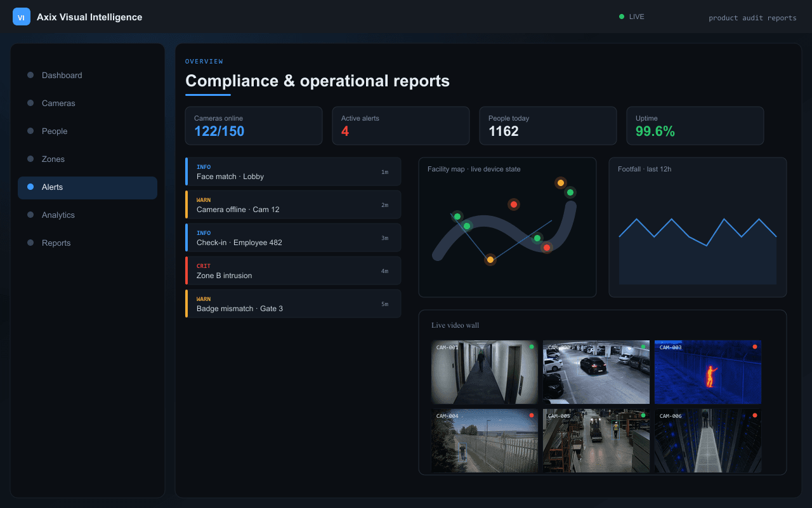Open the Face match · Lobby alert
812x508 pixels.
[x=293, y=171]
